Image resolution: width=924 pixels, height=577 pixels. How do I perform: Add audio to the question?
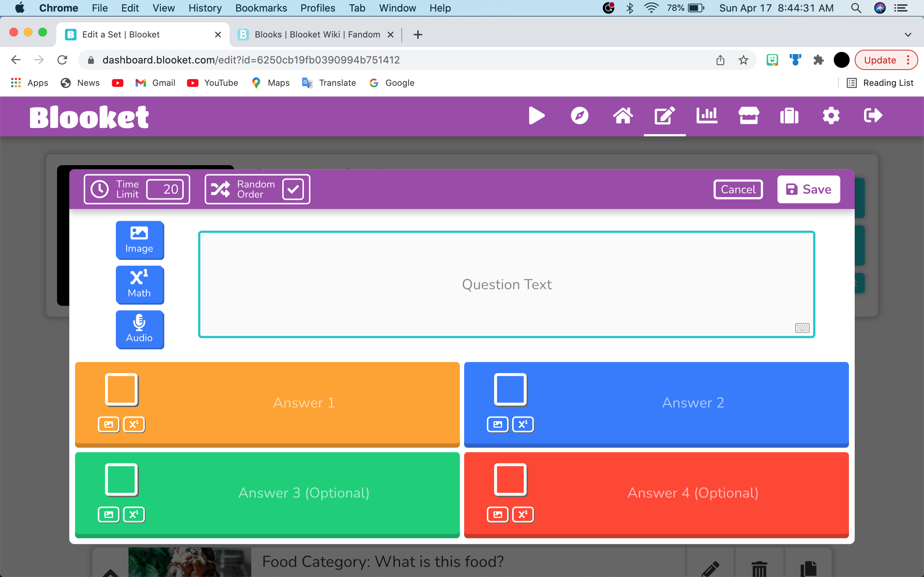[x=140, y=329]
